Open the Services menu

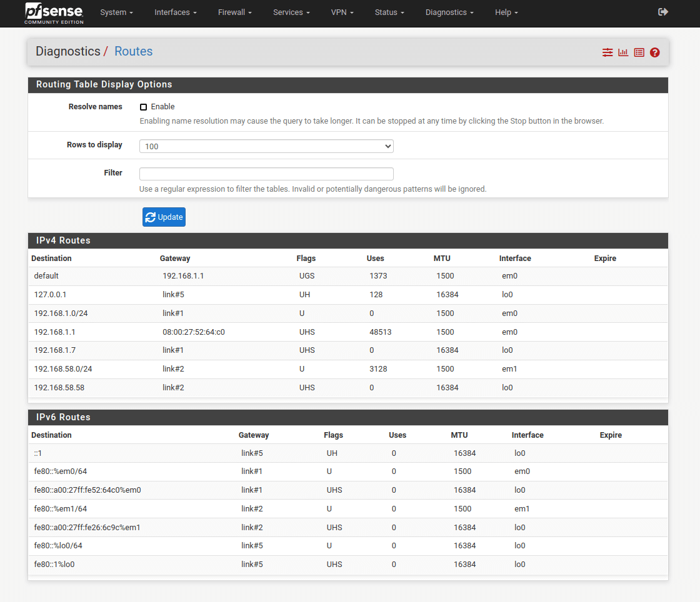[x=291, y=12]
